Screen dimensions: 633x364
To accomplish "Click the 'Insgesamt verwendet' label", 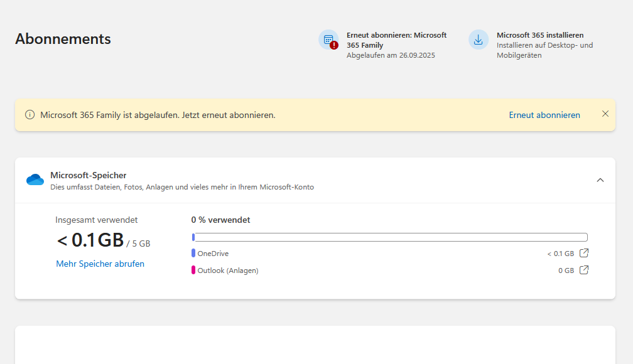I will tap(97, 220).
